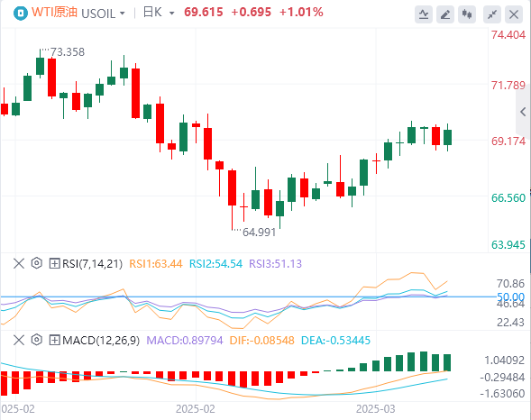Viewport: 531px width, 420px height.
Task: Click the RSI1:63.44 value
Action: tap(156, 264)
